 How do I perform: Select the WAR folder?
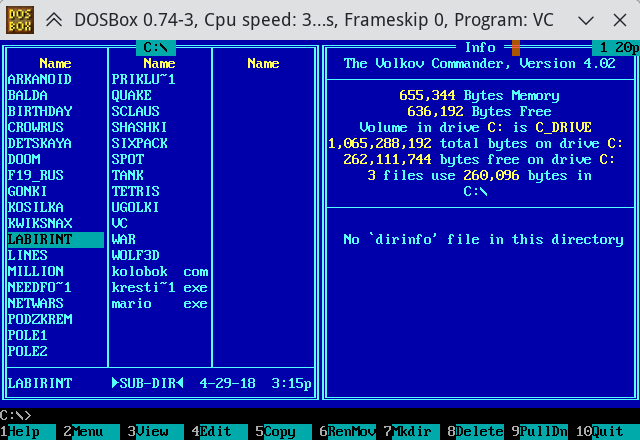(x=124, y=239)
